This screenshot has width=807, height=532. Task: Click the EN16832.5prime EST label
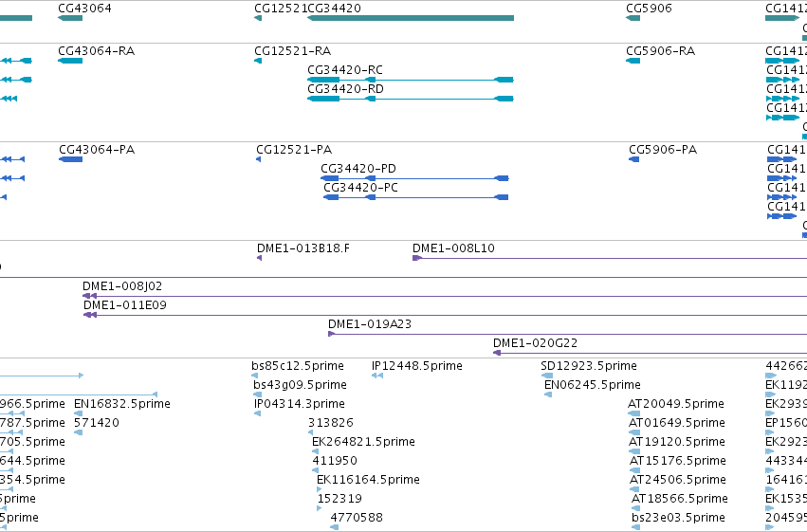click(122, 404)
